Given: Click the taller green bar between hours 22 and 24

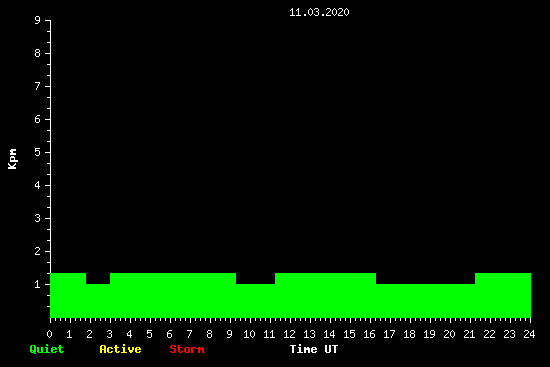Looking at the screenshot, I should tap(503, 295).
